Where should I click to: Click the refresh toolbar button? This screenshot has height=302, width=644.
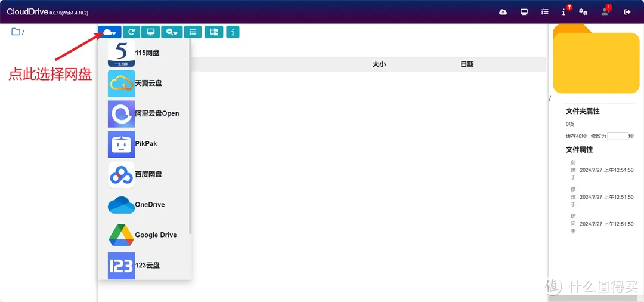pyautogui.click(x=131, y=32)
